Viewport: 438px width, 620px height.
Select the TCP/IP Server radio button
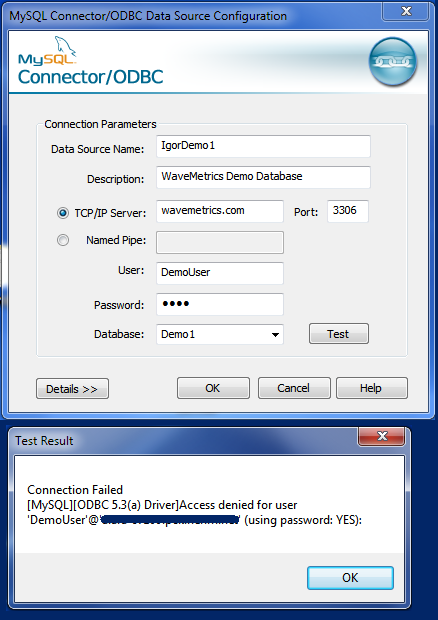pyautogui.click(x=62, y=213)
